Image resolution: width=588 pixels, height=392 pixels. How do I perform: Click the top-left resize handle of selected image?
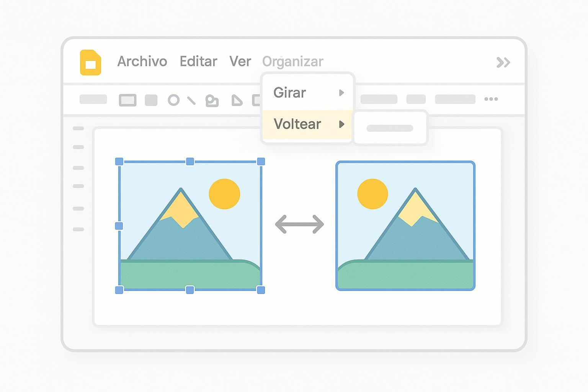tap(119, 162)
